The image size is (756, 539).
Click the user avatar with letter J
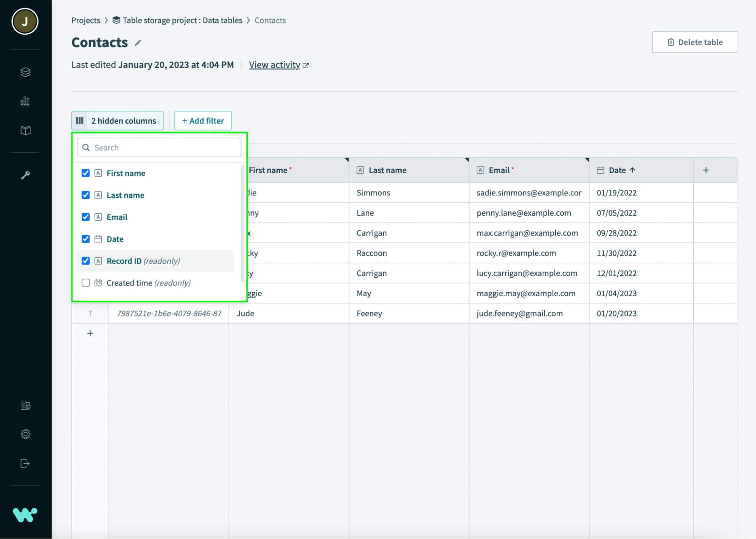[x=25, y=22]
